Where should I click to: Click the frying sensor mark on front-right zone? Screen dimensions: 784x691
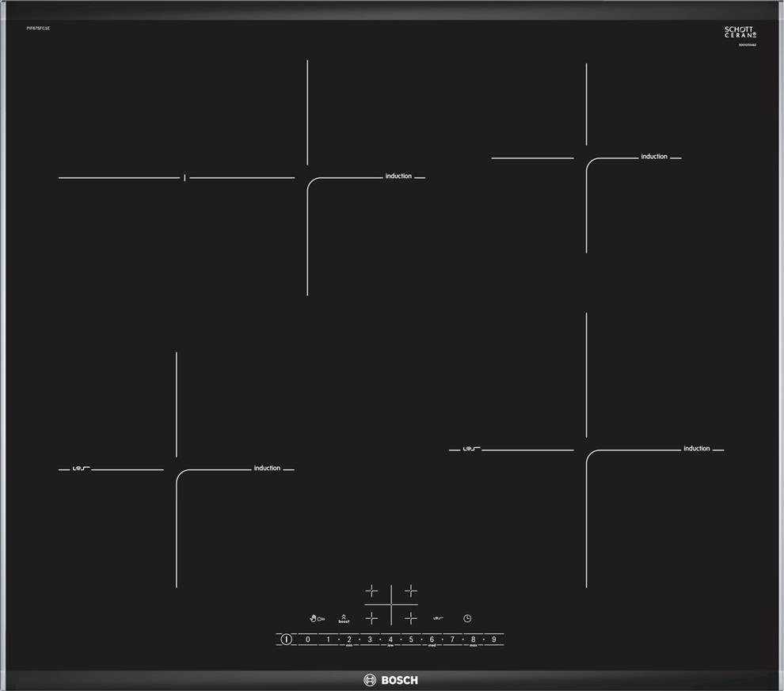click(x=471, y=449)
